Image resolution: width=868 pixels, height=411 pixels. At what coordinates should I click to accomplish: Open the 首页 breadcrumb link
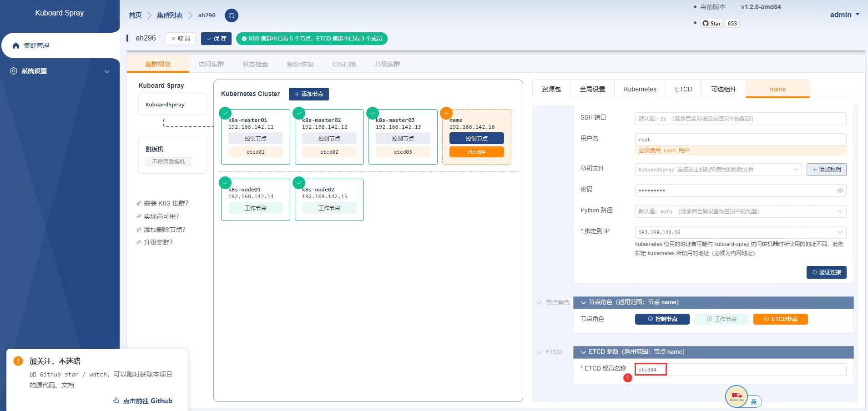pos(135,15)
